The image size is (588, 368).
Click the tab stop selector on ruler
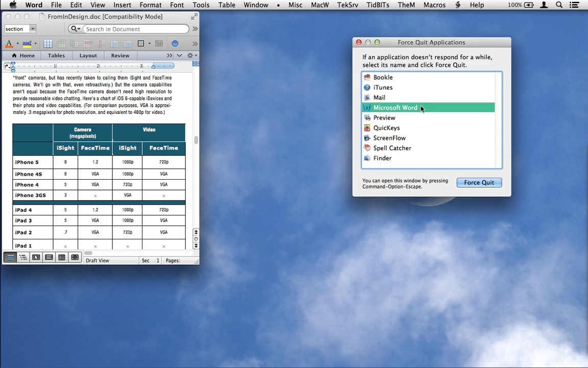pos(6,66)
